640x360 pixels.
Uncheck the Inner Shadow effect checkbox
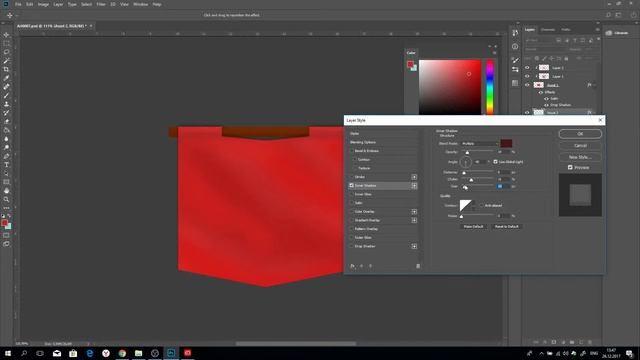[x=351, y=186]
